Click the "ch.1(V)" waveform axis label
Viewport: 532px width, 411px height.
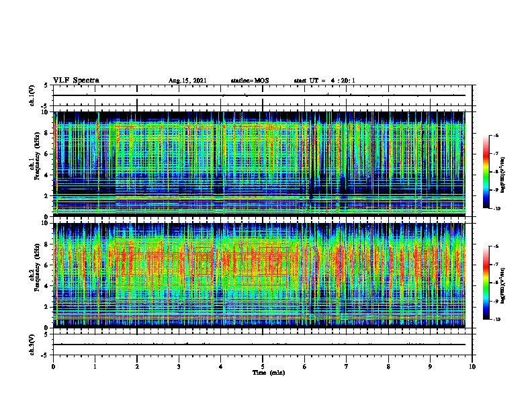coord(32,95)
